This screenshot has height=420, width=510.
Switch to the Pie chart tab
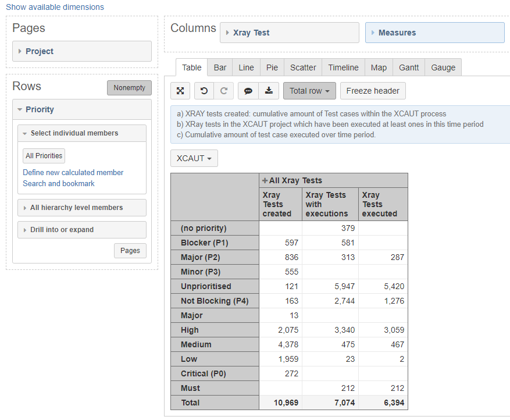(x=272, y=67)
